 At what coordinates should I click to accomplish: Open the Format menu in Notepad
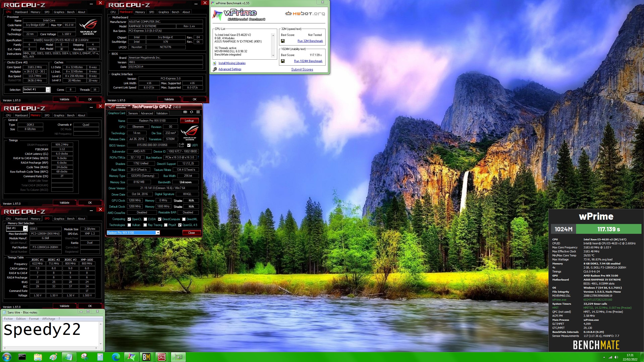coord(34,319)
